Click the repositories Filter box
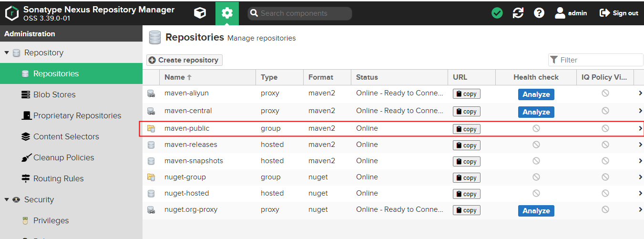Image resolution: width=644 pixels, height=239 pixels. (596, 60)
